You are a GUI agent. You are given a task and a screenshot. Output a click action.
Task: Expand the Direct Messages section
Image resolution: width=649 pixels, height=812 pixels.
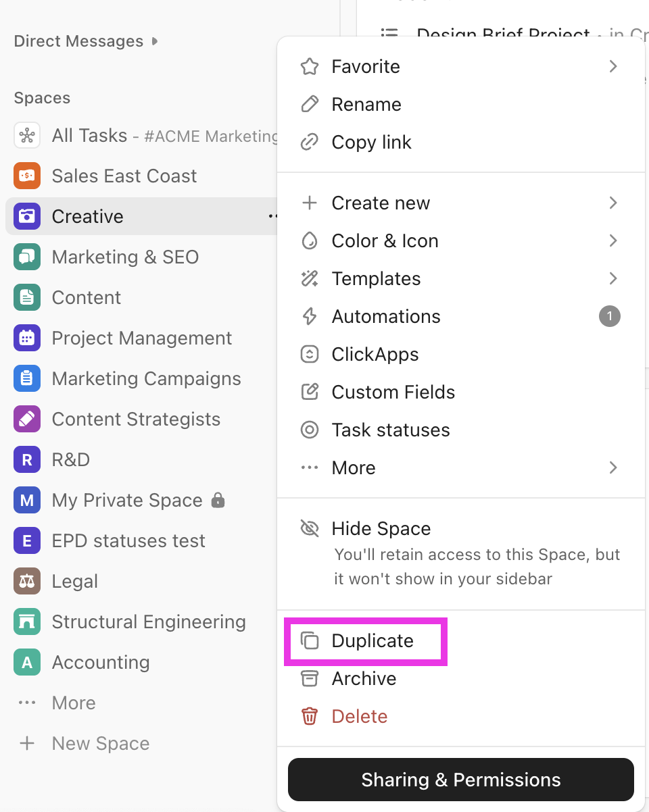[x=155, y=41]
